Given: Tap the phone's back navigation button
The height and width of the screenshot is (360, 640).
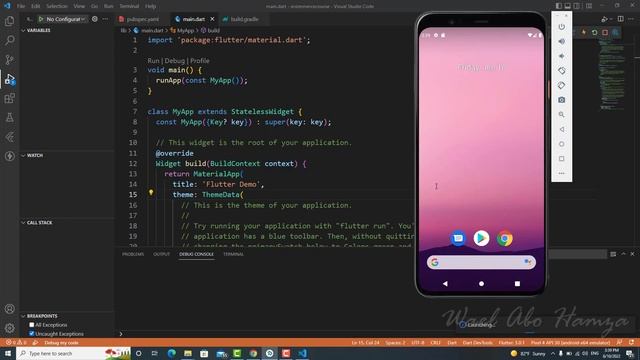Looking at the screenshot, I should [445, 284].
